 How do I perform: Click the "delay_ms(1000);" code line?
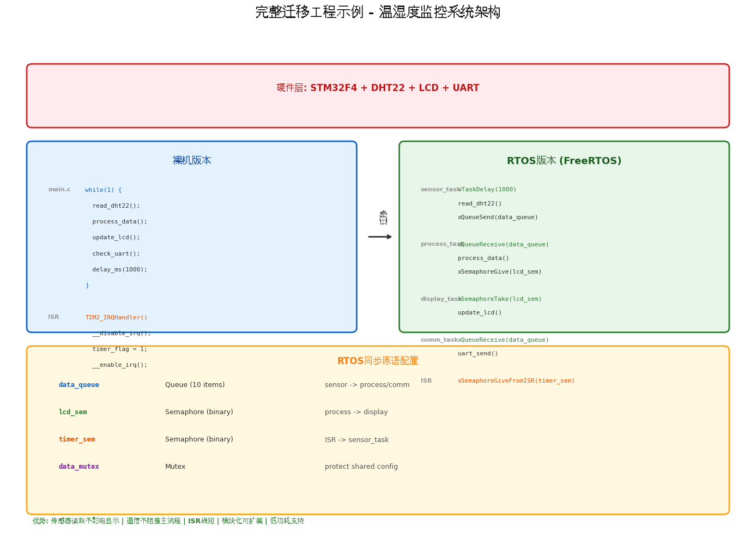click(x=120, y=269)
